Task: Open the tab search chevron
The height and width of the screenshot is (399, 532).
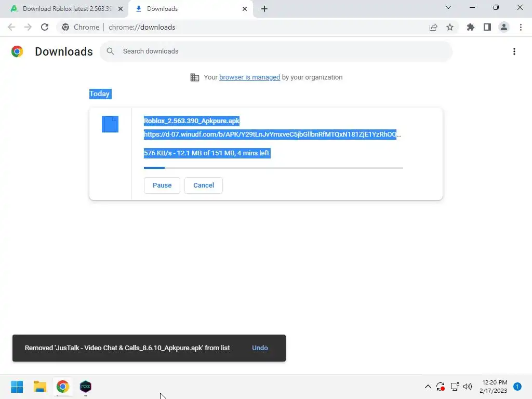Action: (x=448, y=7)
